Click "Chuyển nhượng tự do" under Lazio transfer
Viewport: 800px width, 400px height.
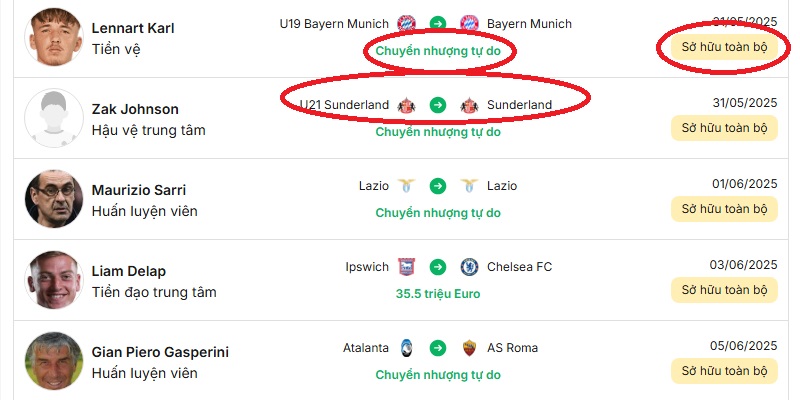[438, 213]
